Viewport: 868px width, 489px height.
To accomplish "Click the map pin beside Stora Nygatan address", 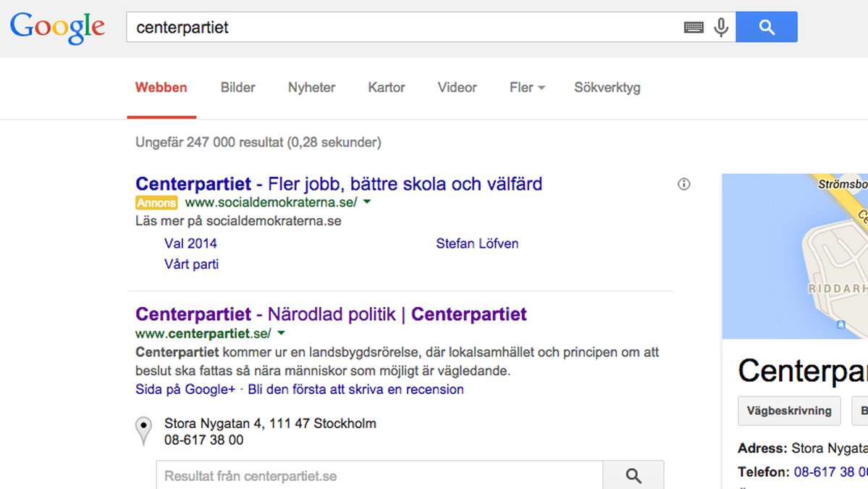I will (x=143, y=431).
